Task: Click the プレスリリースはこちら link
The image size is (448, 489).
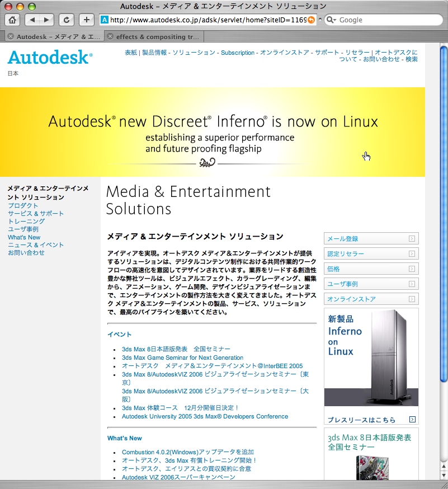Action: tap(361, 420)
